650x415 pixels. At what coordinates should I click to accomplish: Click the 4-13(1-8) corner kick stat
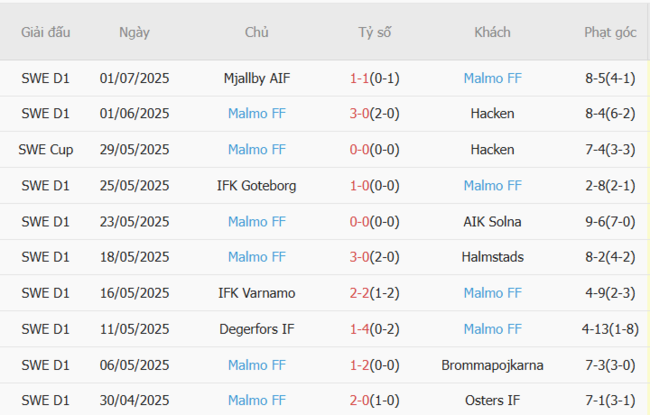(610, 329)
